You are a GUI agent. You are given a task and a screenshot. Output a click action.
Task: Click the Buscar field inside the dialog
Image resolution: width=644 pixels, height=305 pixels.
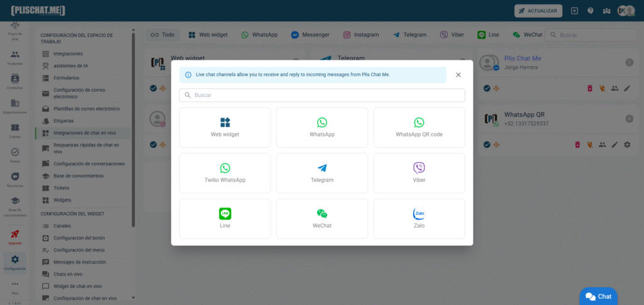coord(322,95)
